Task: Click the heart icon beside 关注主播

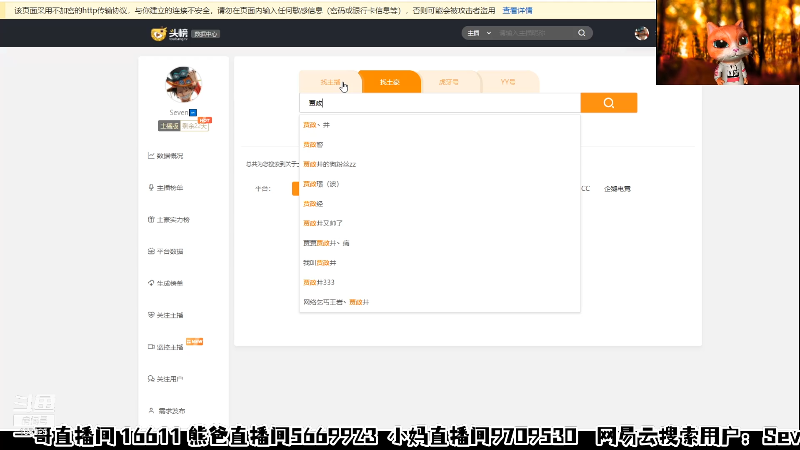Action: [x=151, y=315]
